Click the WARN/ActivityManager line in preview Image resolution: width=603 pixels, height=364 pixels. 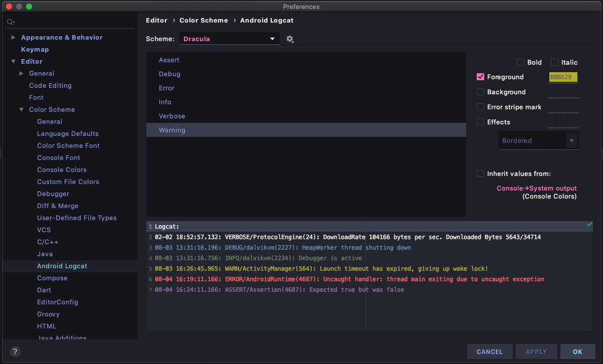321,269
